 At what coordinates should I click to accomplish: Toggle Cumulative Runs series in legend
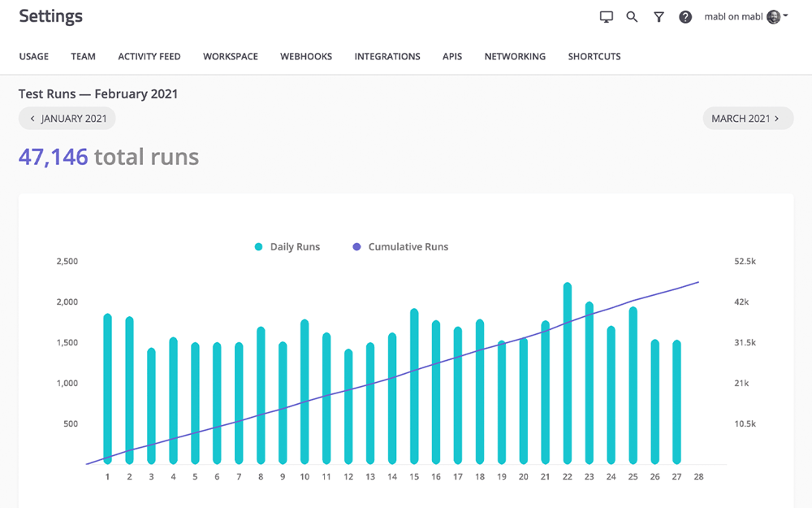tap(400, 247)
